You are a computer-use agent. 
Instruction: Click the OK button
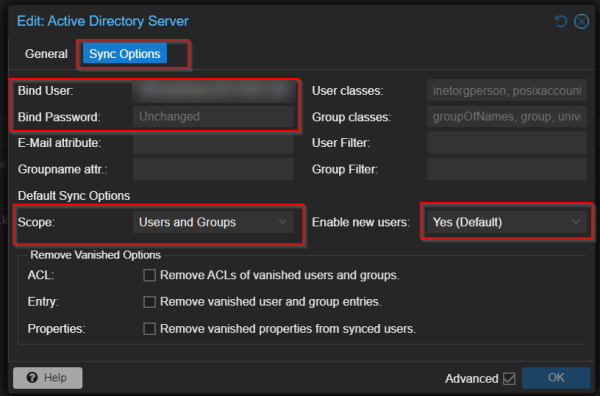pyautogui.click(x=556, y=378)
